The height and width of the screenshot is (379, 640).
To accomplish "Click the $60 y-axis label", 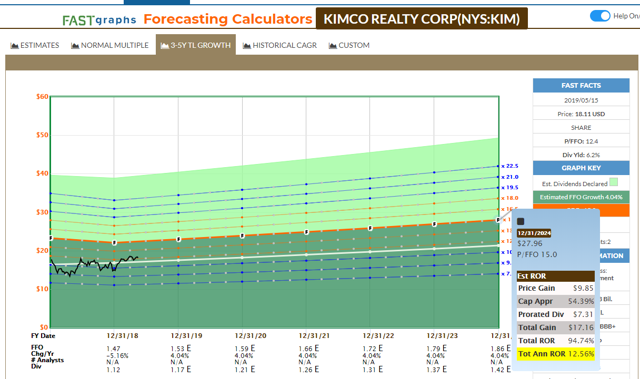I will pyautogui.click(x=42, y=97).
